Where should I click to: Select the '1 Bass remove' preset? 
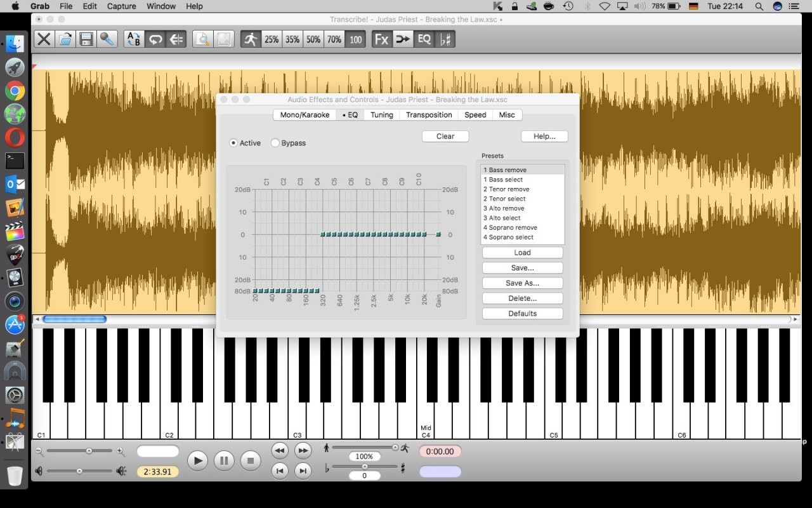coord(523,170)
